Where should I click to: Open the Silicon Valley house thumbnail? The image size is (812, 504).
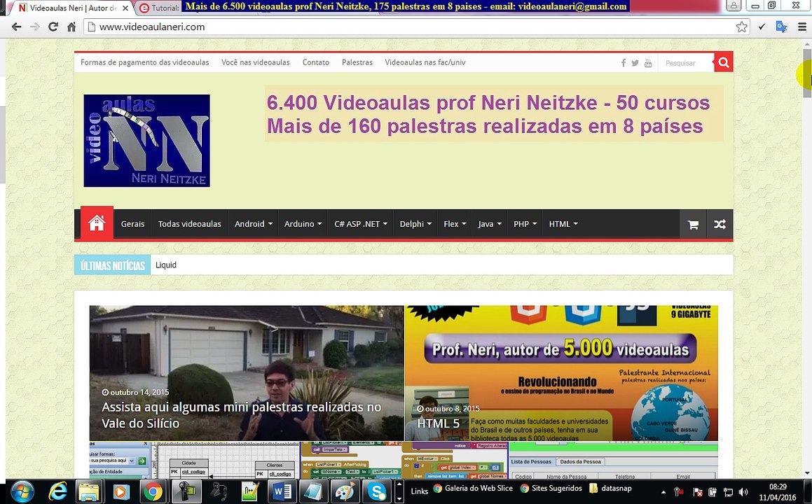247,372
